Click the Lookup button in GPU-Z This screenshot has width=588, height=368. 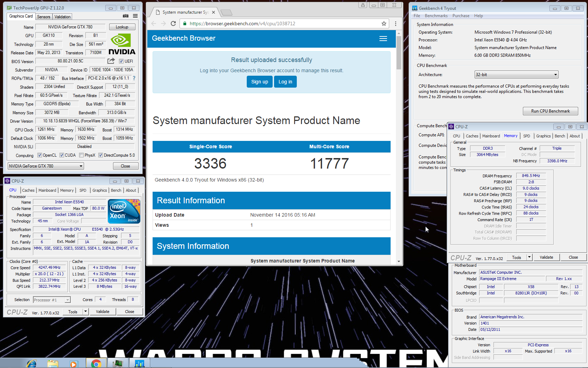click(122, 27)
